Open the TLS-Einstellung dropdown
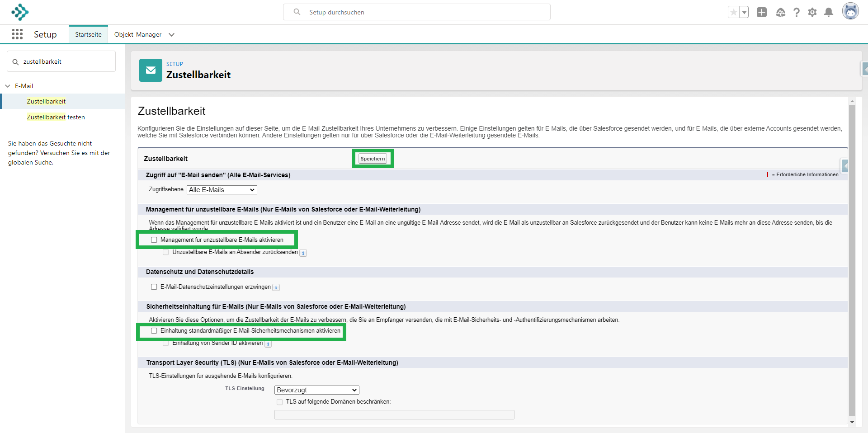Screen dimensions: 868x433 pyautogui.click(x=316, y=390)
